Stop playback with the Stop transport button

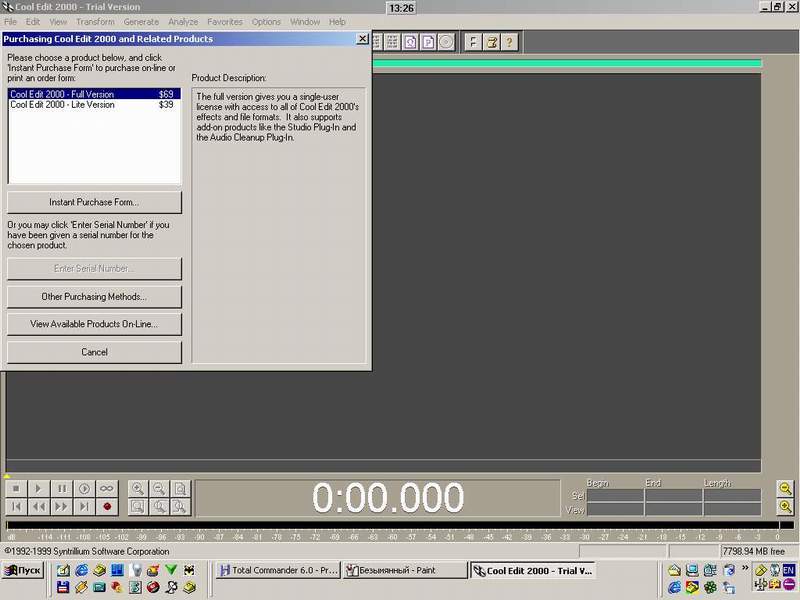(16, 489)
